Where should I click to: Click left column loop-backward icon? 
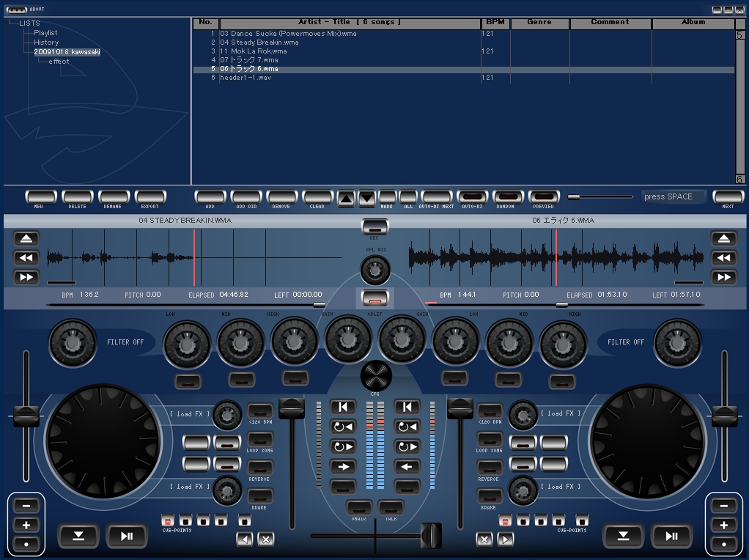343,427
